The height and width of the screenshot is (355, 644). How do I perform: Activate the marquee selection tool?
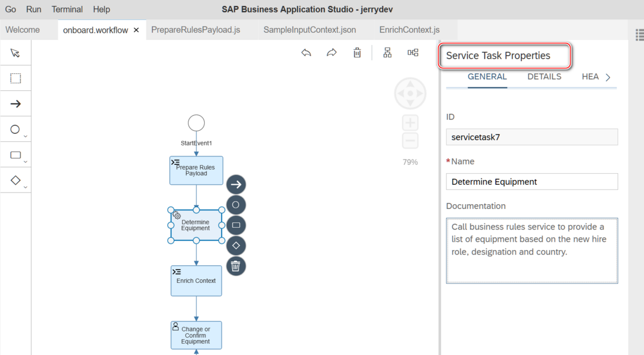(15, 78)
